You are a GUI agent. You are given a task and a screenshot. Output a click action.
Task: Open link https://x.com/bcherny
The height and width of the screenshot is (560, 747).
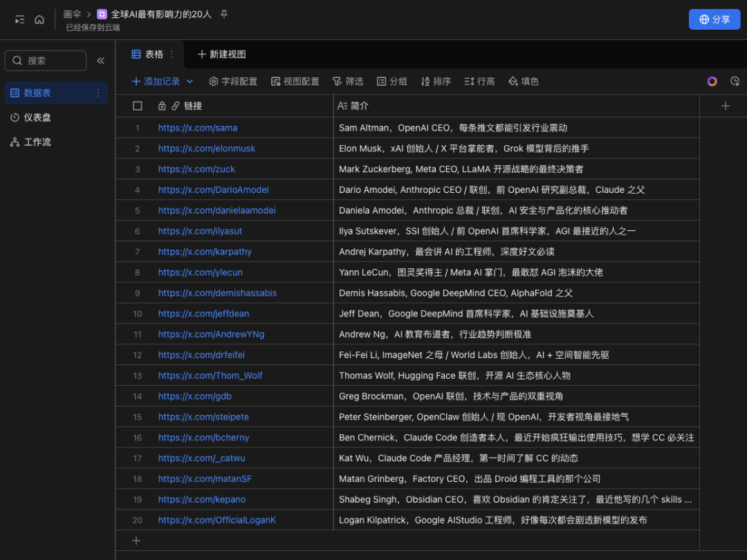click(x=203, y=437)
